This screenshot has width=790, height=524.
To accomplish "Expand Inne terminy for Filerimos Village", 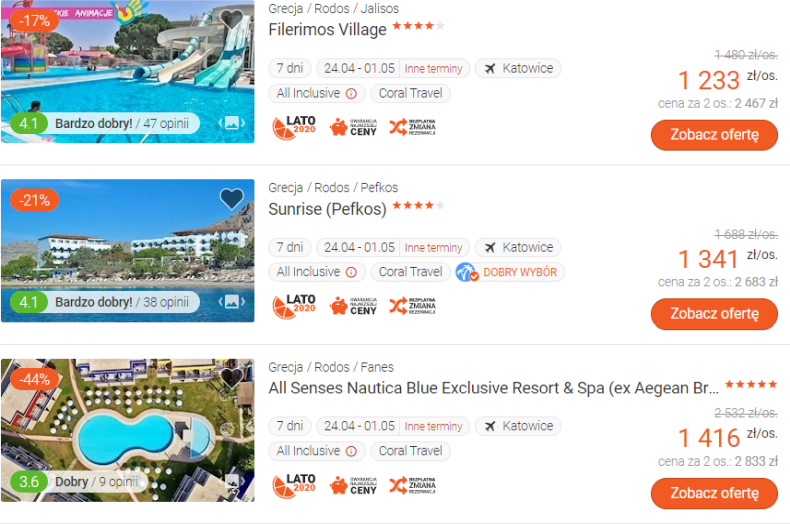I will [433, 69].
